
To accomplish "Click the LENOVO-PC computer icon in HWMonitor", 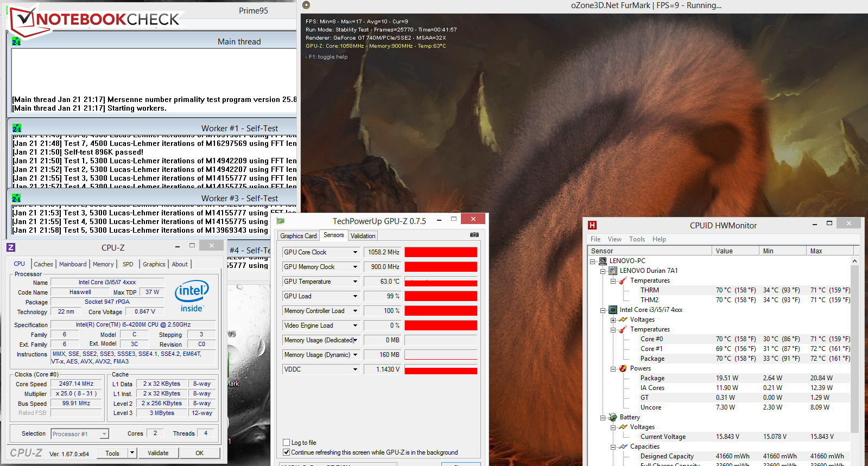I will tap(603, 260).
